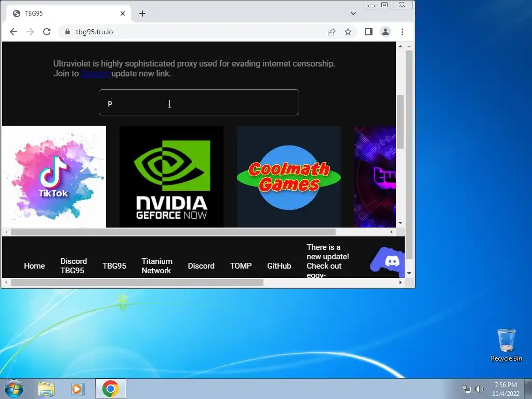Close the TBG95 tab

point(123,14)
